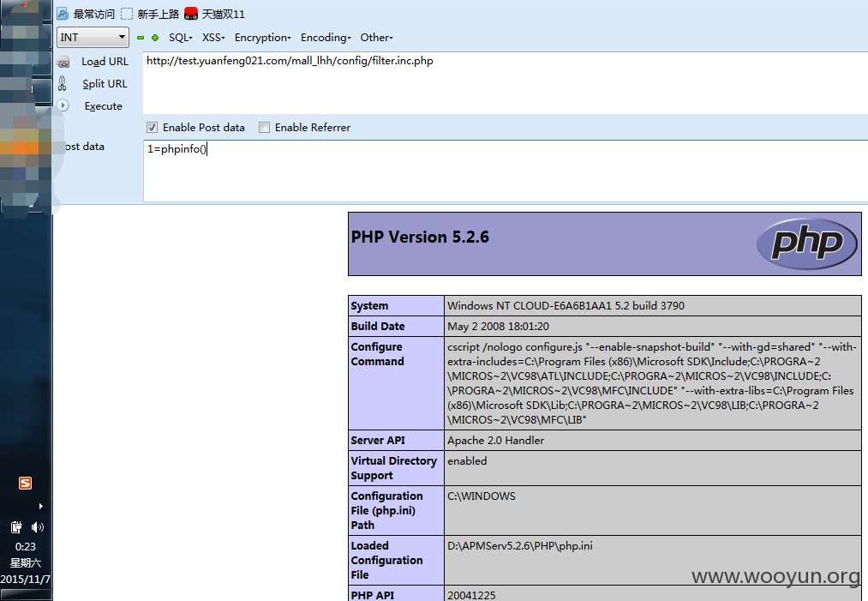
Task: Expand hidden tray icons arrow
Action: [40, 507]
